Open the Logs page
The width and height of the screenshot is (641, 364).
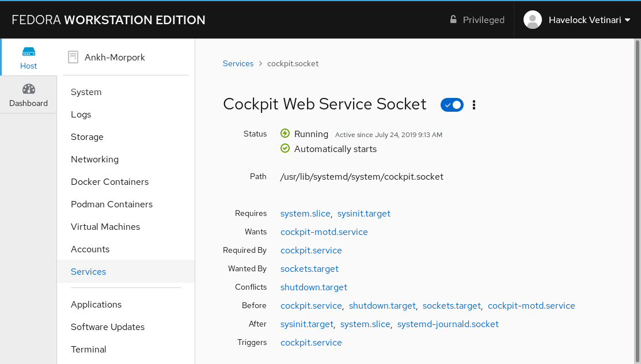click(x=81, y=115)
